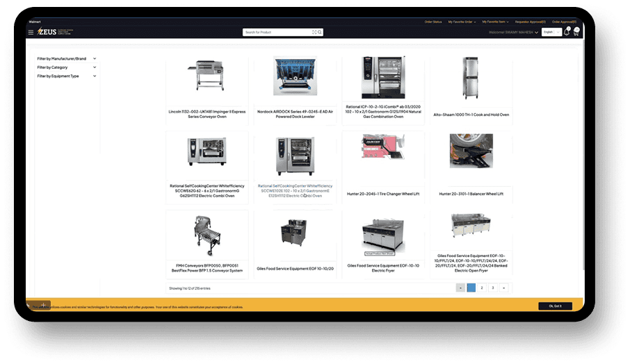The height and width of the screenshot is (364, 630).
Task: Expand Filter by Category
Action: pos(66,67)
